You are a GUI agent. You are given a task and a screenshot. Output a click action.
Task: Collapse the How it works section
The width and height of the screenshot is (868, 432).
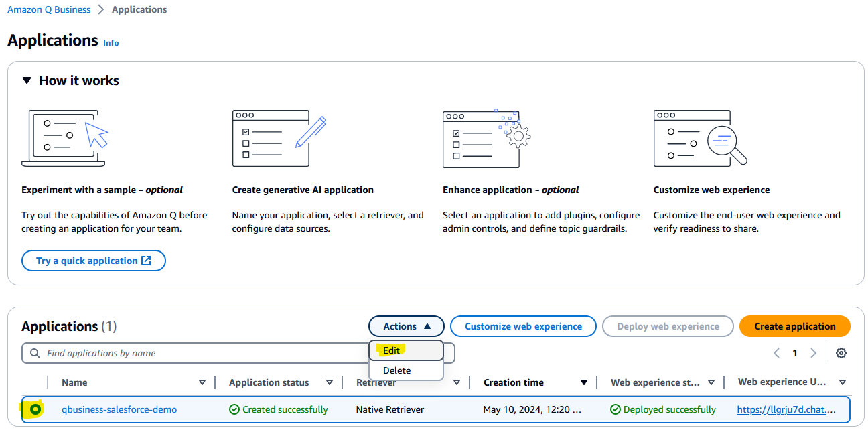click(27, 80)
